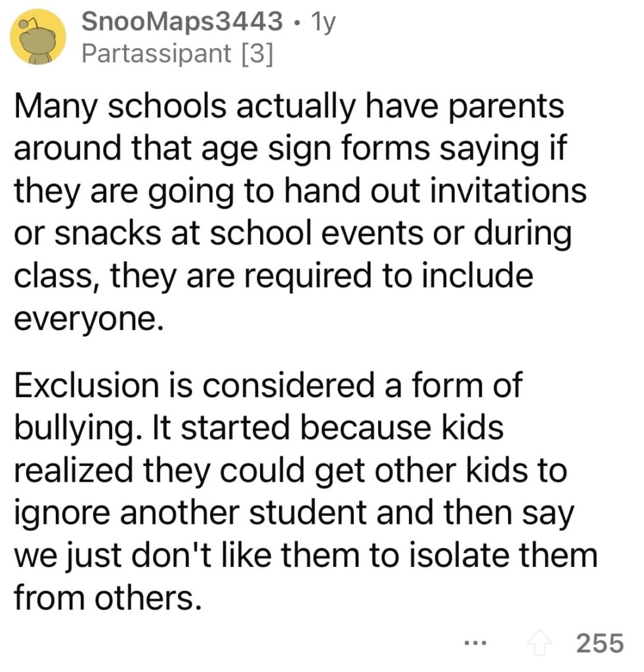Click the phrase 'around that age sign forms'
This screenshot has width=644, height=672.
pyautogui.click(x=222, y=149)
